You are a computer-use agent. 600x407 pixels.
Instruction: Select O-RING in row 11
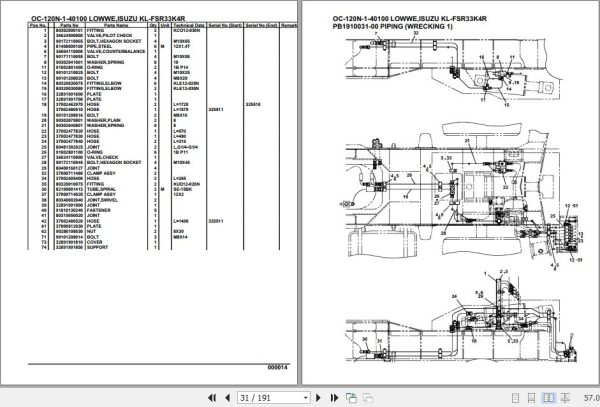click(x=95, y=67)
